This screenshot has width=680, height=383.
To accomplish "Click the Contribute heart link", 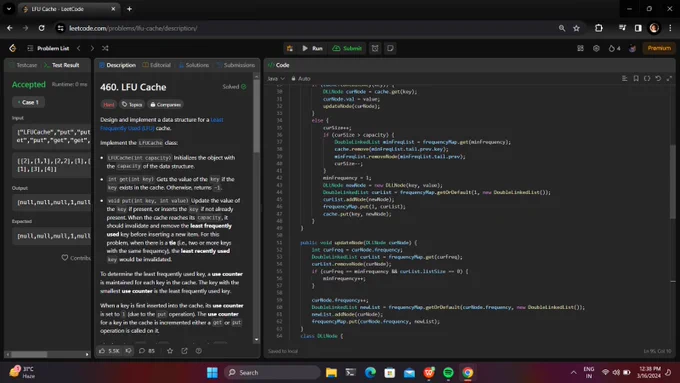I will (x=76, y=258).
